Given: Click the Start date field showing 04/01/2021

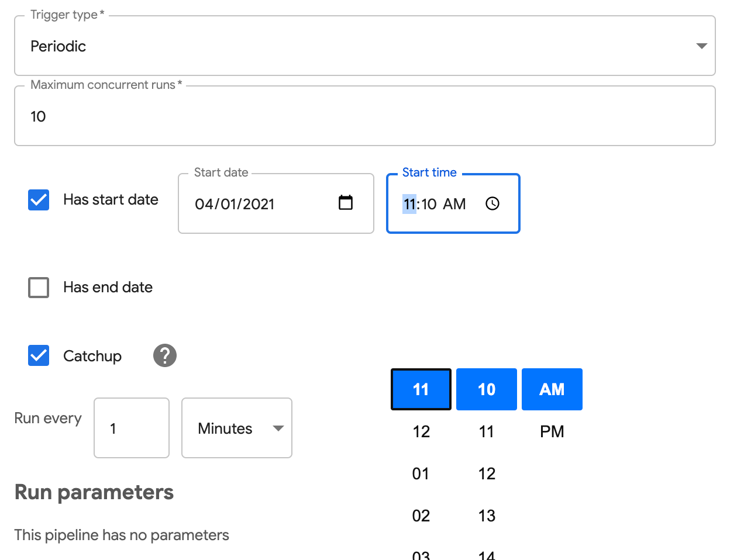Looking at the screenshot, I should (276, 203).
